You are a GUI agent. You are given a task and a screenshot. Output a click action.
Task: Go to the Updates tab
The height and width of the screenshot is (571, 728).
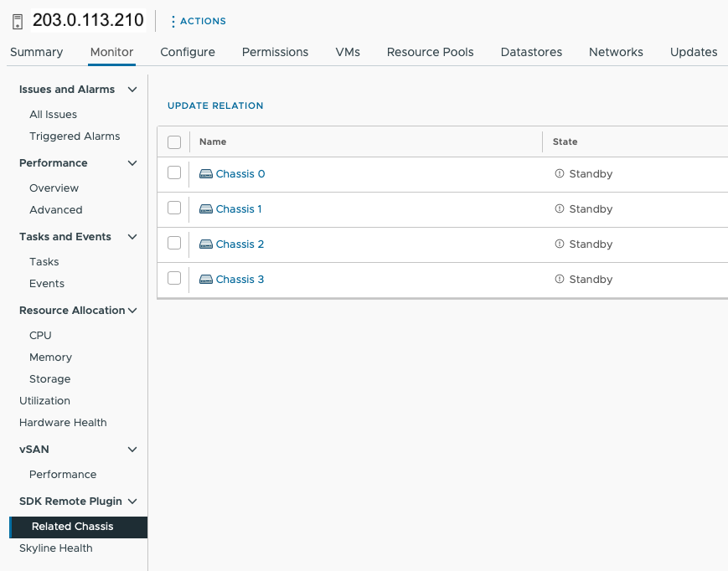(694, 52)
